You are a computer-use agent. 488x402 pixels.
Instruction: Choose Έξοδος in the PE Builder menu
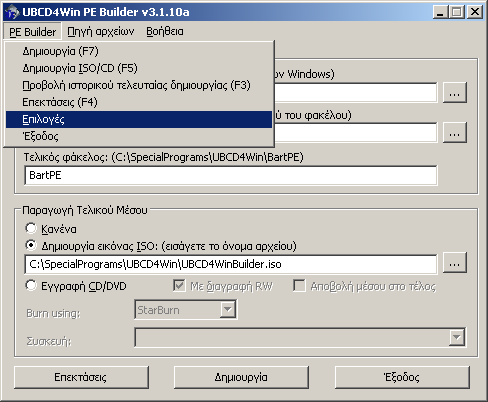(x=139, y=136)
